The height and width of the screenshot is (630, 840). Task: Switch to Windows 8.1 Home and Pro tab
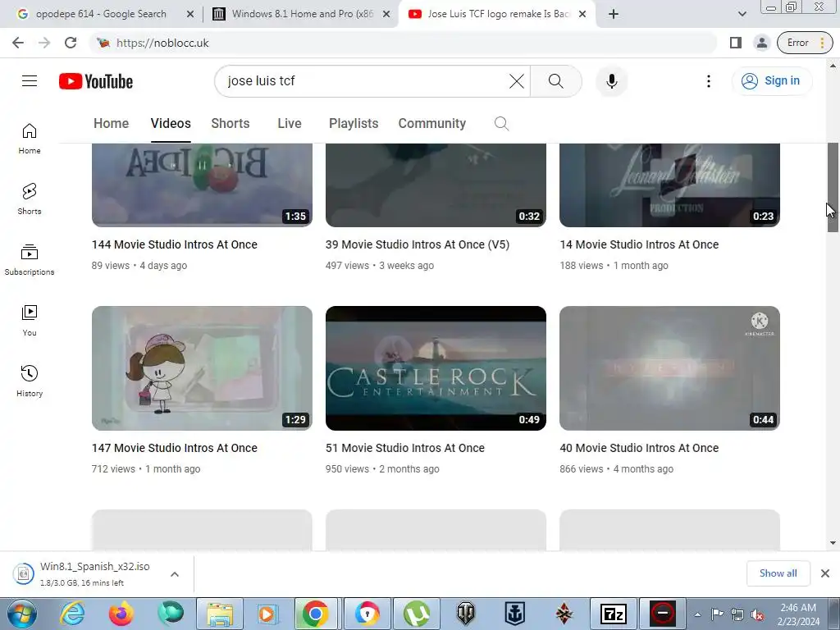tap(300, 14)
